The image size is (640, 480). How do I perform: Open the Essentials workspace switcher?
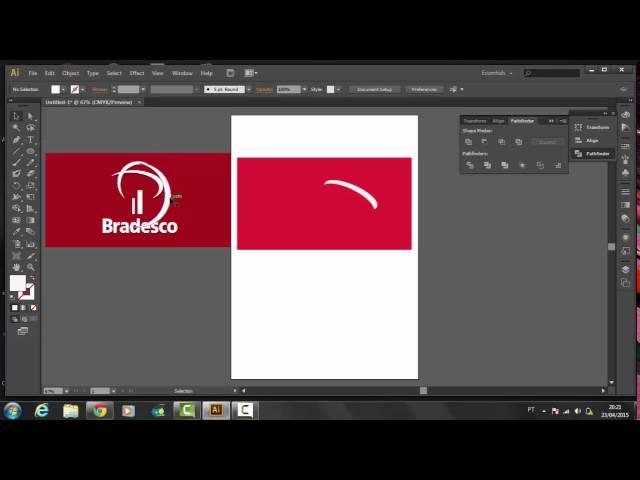tap(496, 73)
